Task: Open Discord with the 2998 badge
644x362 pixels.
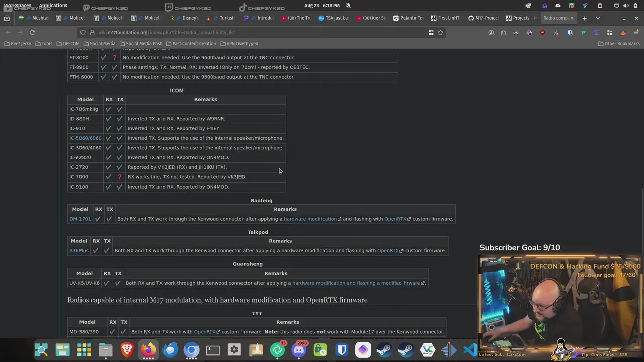Action: point(299,349)
